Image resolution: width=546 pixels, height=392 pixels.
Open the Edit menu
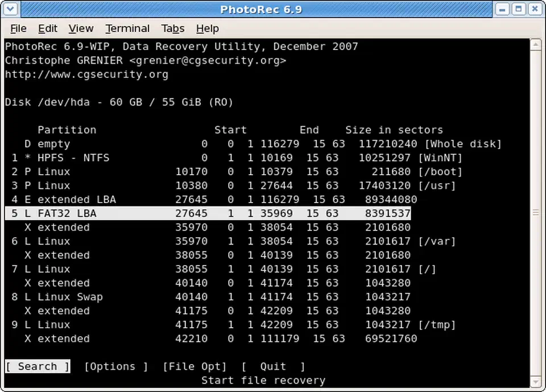[x=48, y=28]
